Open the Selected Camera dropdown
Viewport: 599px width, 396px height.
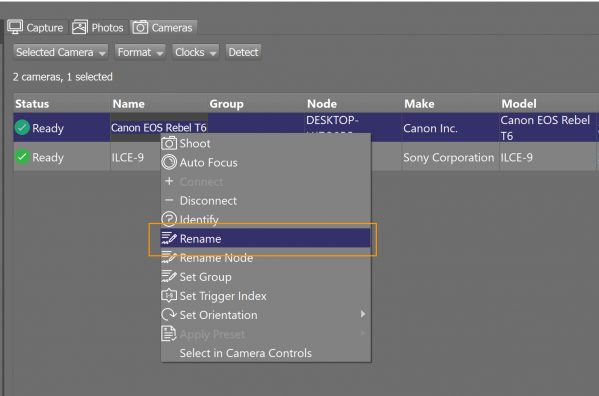pyautogui.click(x=61, y=52)
